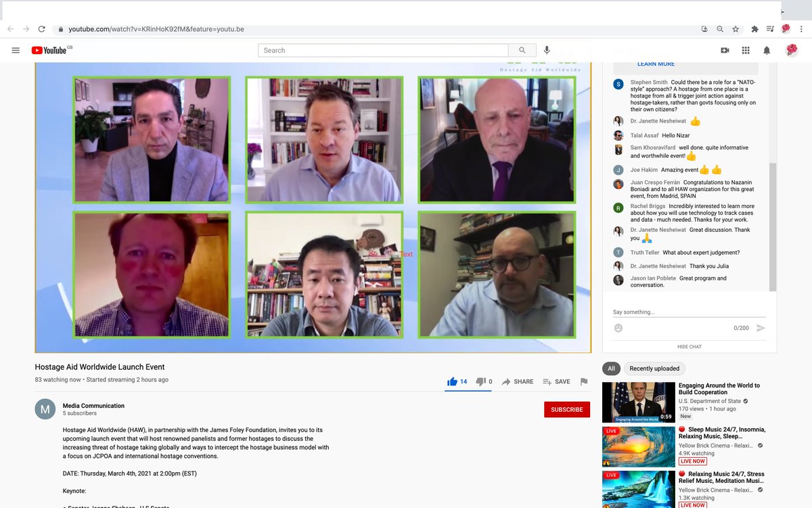Open browser extensions puzzle icon
This screenshot has width=812, height=508.
(x=755, y=29)
